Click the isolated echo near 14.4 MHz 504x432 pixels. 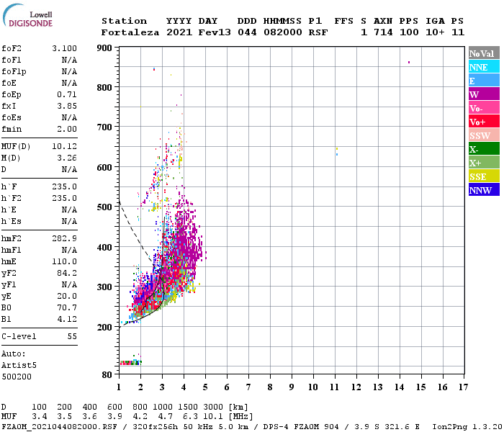click(409, 62)
